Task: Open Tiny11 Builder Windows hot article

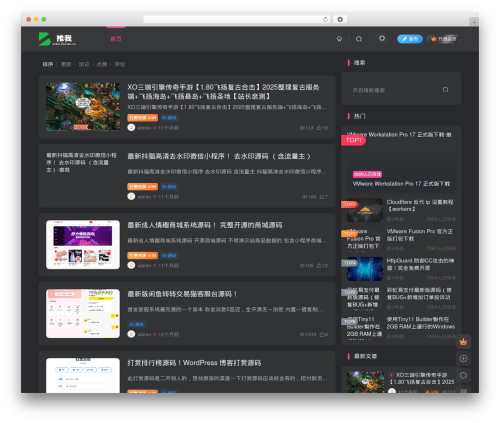Action: tap(421, 323)
